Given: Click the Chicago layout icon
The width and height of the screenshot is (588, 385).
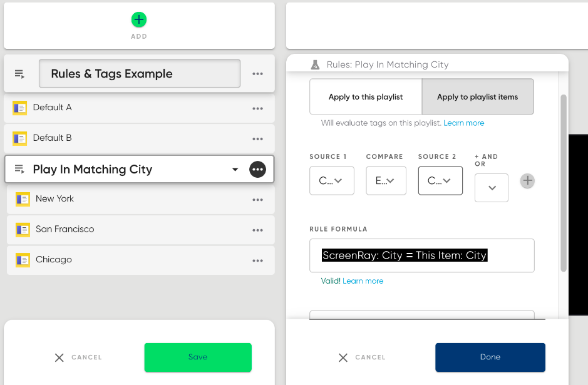Looking at the screenshot, I should [23, 260].
